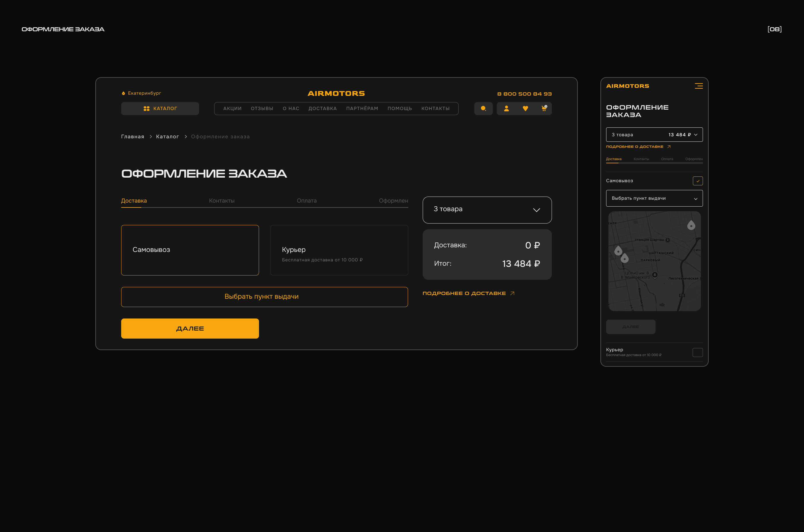The image size is (804, 532).
Task: Click the Каталог grid icon
Action: pyautogui.click(x=146, y=108)
